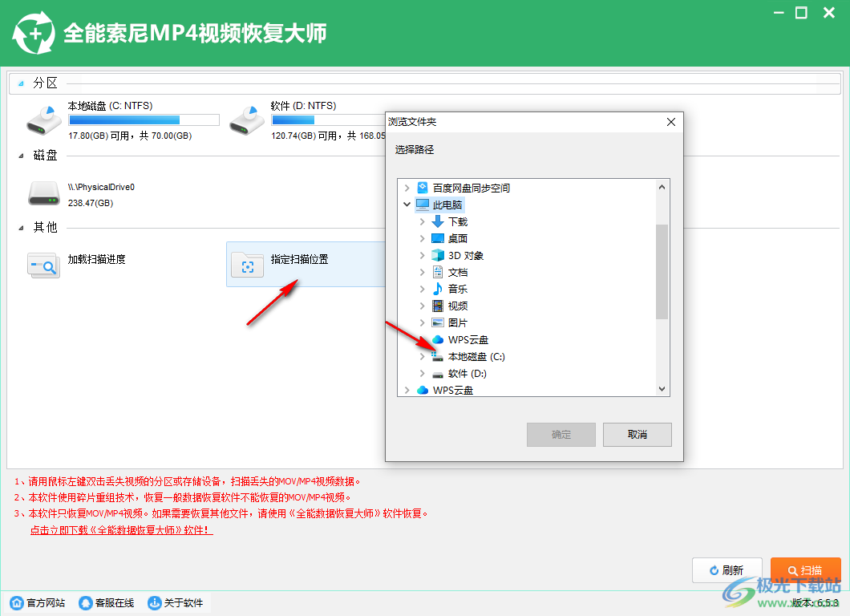Click the 桌面 desktop icon
Image resolution: width=850 pixels, height=616 pixels.
pyautogui.click(x=438, y=238)
